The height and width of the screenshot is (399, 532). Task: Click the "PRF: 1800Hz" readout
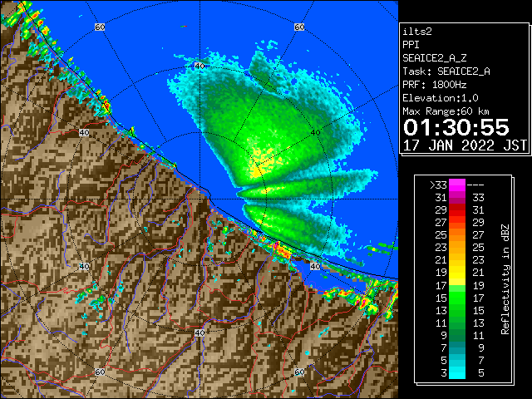coord(435,85)
